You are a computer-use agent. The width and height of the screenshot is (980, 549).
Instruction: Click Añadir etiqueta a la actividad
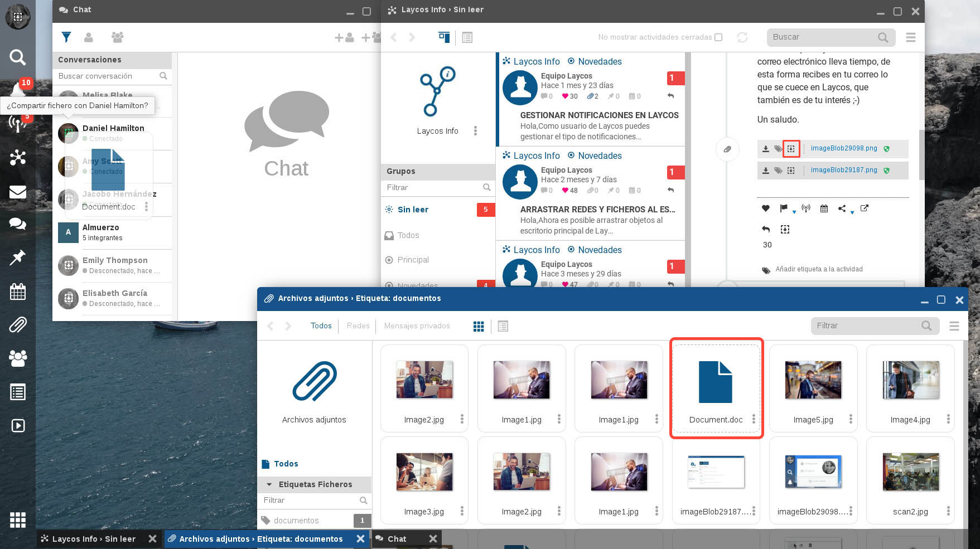click(x=819, y=269)
